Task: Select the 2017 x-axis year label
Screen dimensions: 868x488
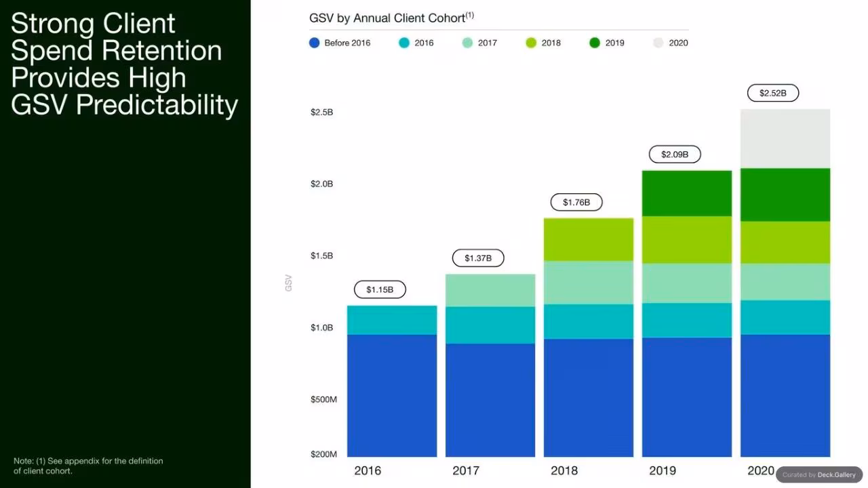Action: point(466,470)
